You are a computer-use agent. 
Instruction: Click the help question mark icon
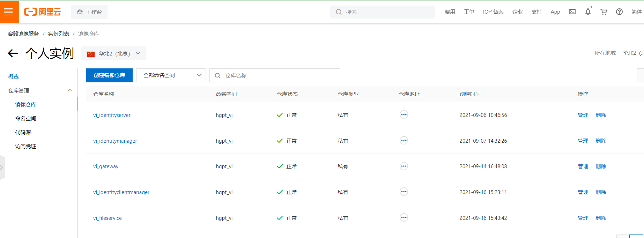[619, 12]
